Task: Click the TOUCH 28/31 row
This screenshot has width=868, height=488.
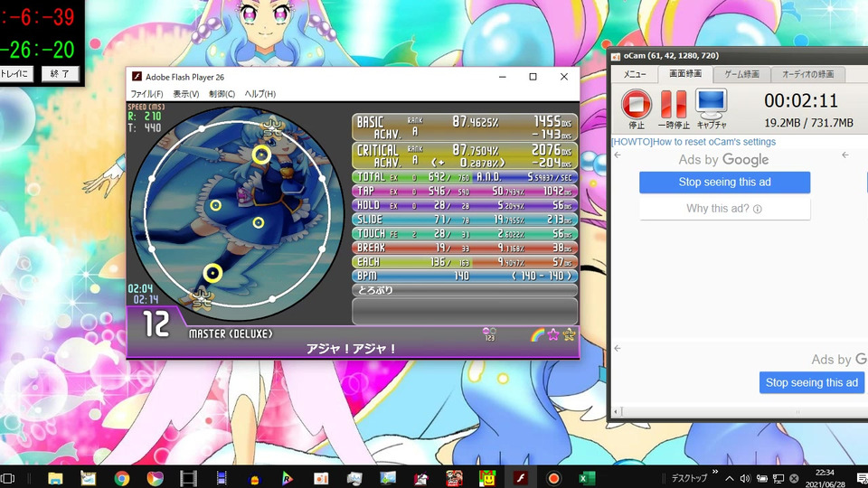Action: point(465,234)
